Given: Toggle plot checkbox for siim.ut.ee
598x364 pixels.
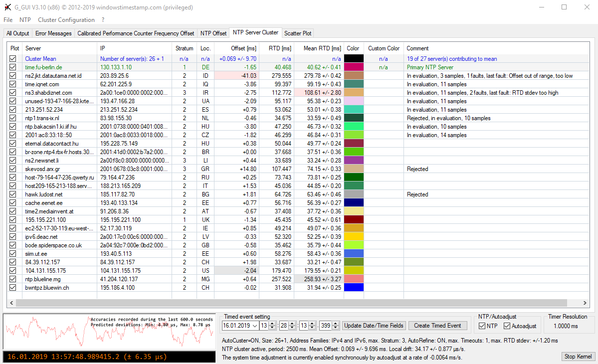Looking at the screenshot, I should point(13,253).
